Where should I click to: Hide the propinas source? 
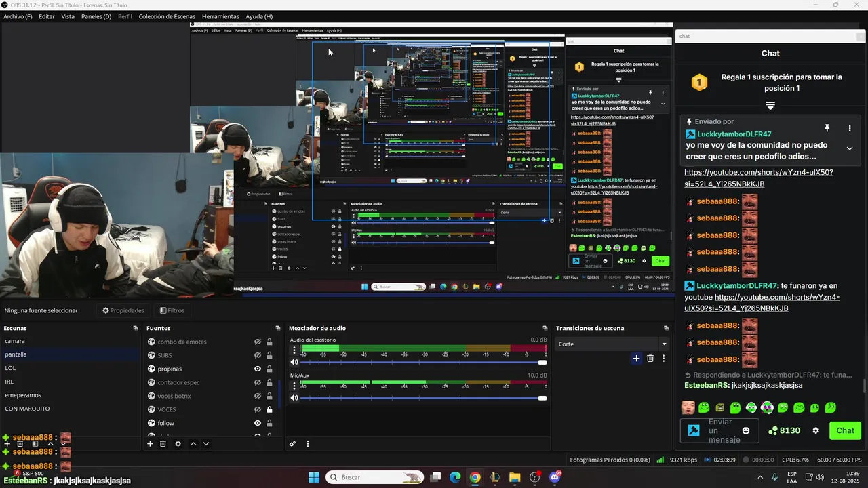point(258,369)
